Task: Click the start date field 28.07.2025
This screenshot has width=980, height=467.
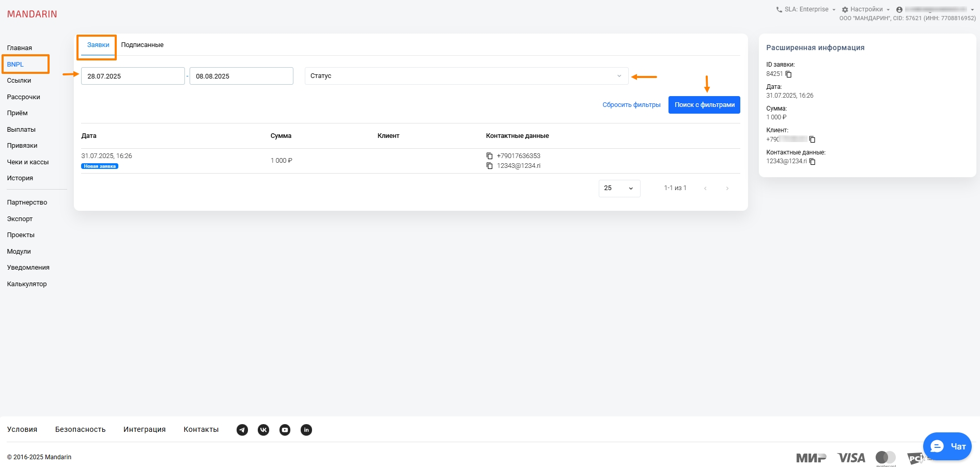Action: (133, 76)
